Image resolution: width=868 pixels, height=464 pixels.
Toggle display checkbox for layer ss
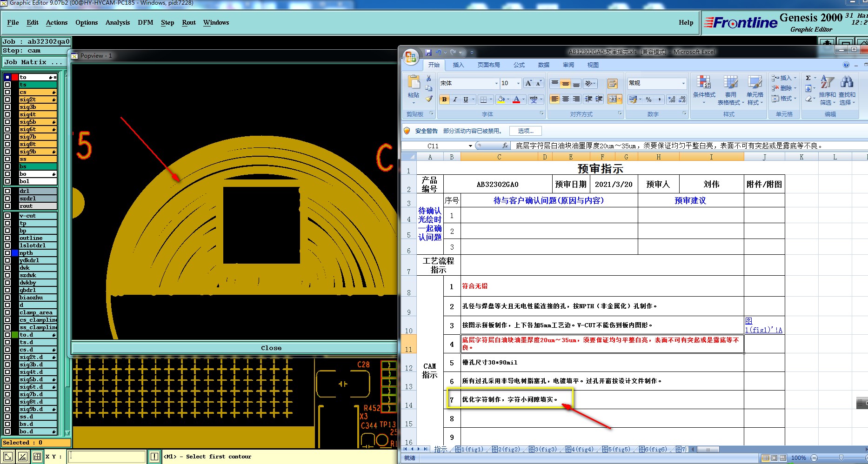pos(7,159)
